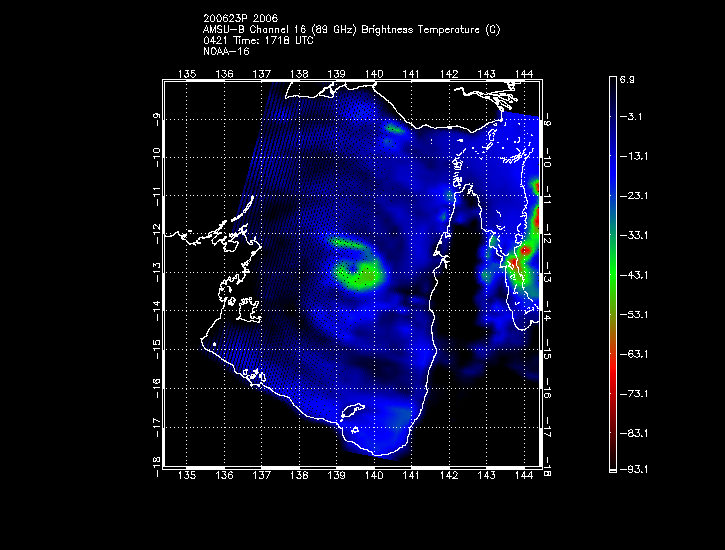Click the AMSU-B Channel 16 title text
The image size is (725, 550).
tap(351, 30)
